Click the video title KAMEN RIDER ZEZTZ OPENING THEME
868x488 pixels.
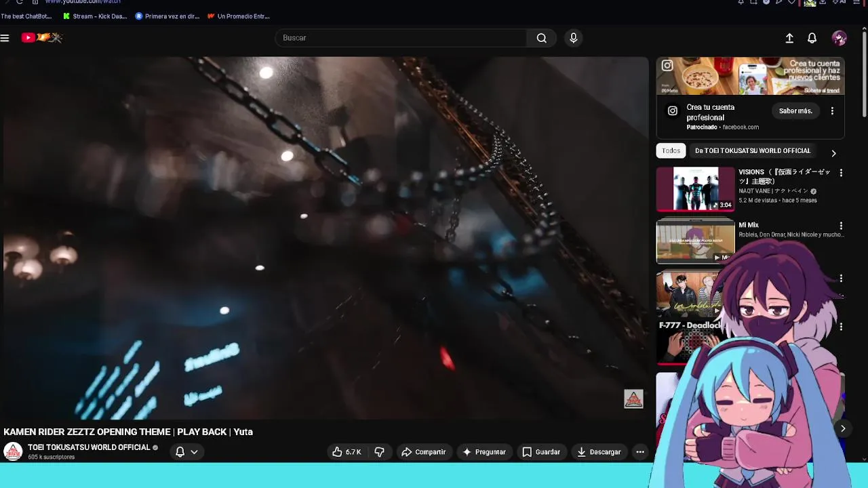(128, 432)
